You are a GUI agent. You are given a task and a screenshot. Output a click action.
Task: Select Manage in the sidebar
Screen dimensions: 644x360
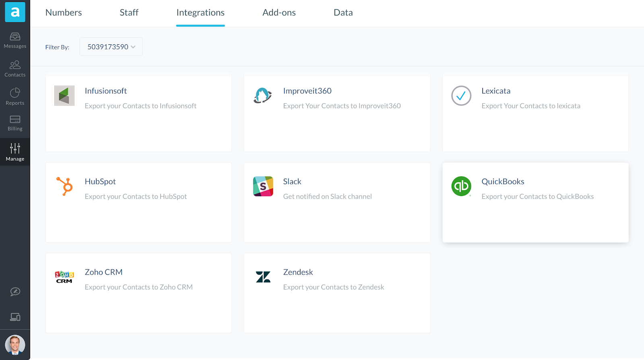point(15,152)
